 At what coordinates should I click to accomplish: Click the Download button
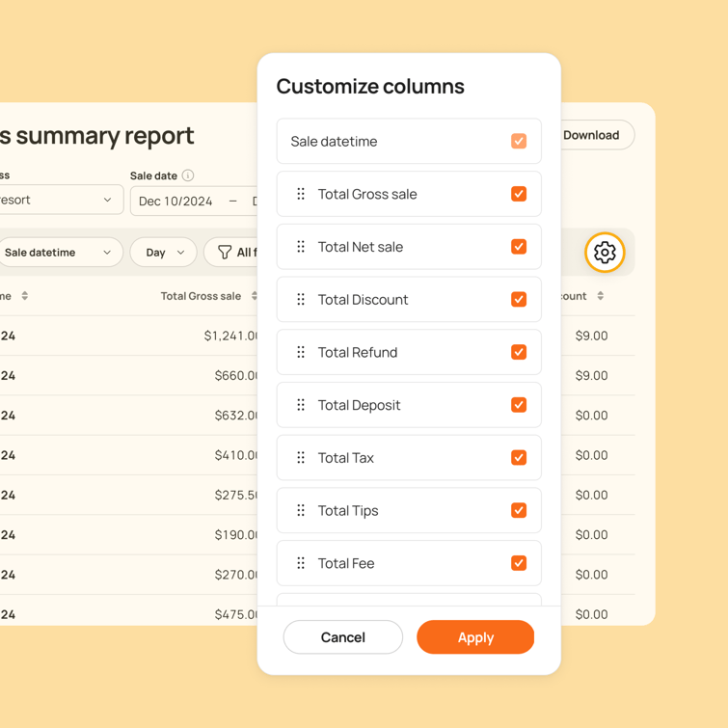point(597,135)
